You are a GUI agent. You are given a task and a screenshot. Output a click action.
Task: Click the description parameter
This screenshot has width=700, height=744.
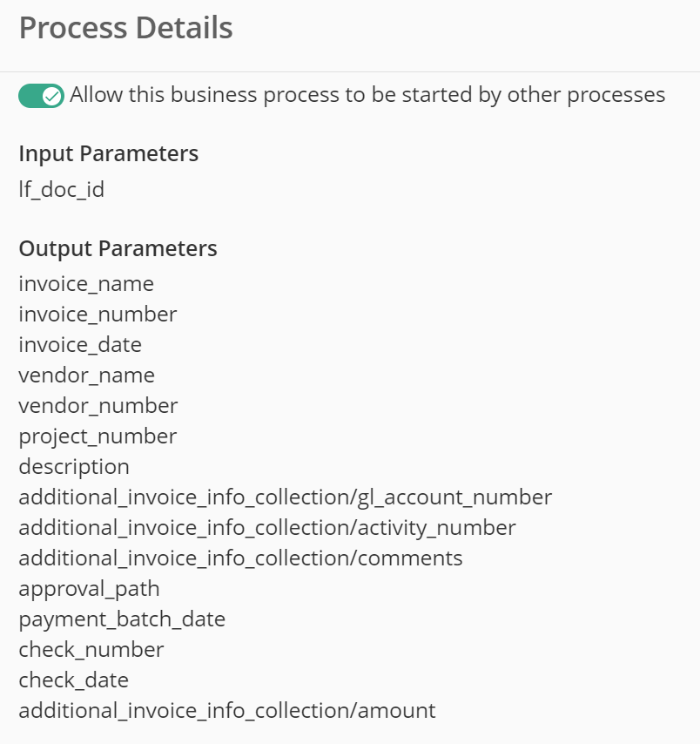74,466
